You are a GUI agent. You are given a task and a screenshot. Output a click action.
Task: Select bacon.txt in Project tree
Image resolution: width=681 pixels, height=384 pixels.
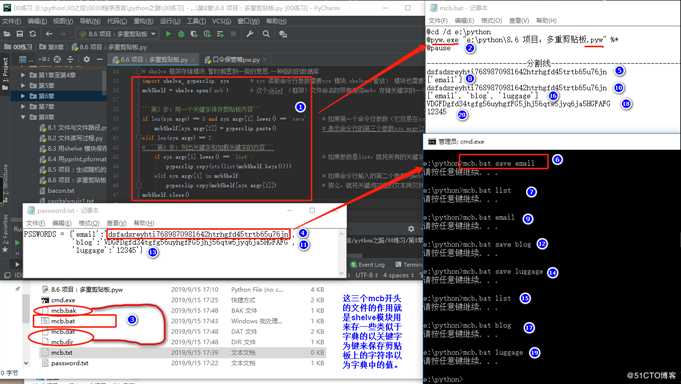tap(57, 190)
